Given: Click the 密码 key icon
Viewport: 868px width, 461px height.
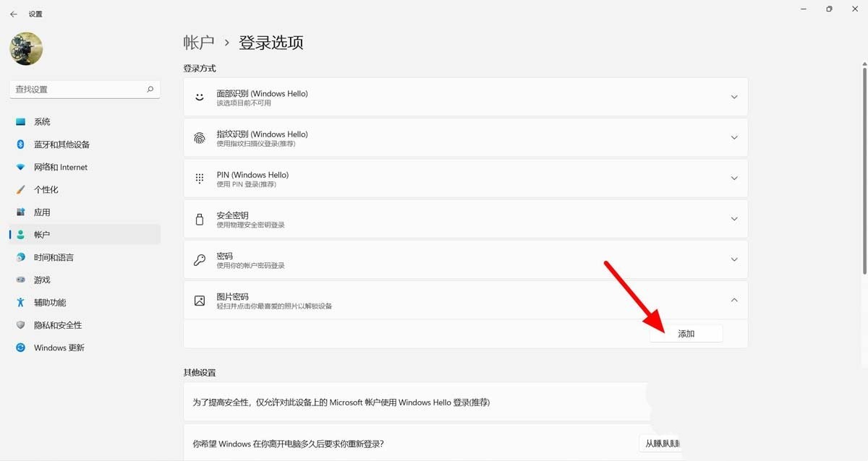Looking at the screenshot, I should pos(199,259).
